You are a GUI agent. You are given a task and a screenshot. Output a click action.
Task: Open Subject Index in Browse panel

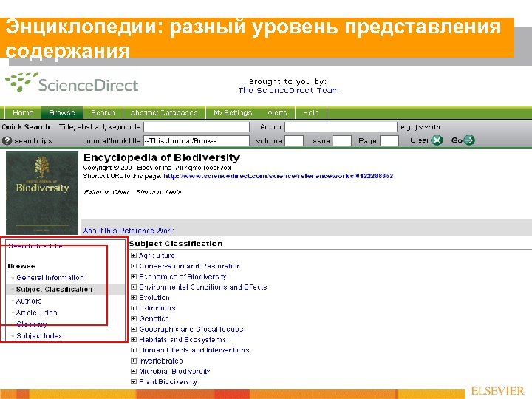39,336
